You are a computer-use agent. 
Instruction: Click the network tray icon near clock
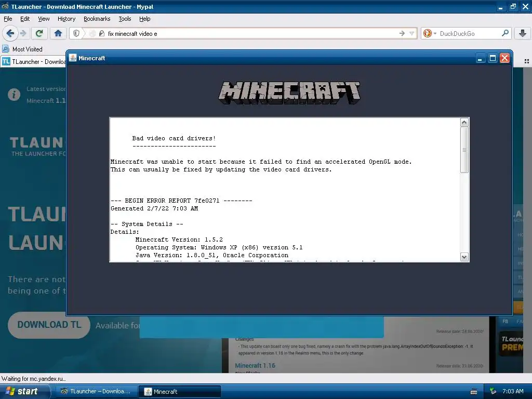click(x=493, y=391)
